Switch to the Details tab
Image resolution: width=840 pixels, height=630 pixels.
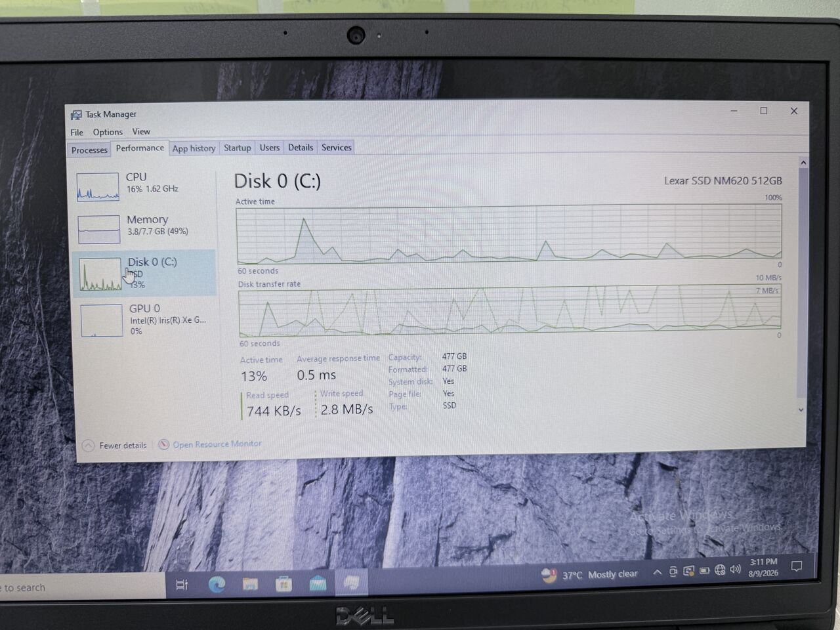301,147
